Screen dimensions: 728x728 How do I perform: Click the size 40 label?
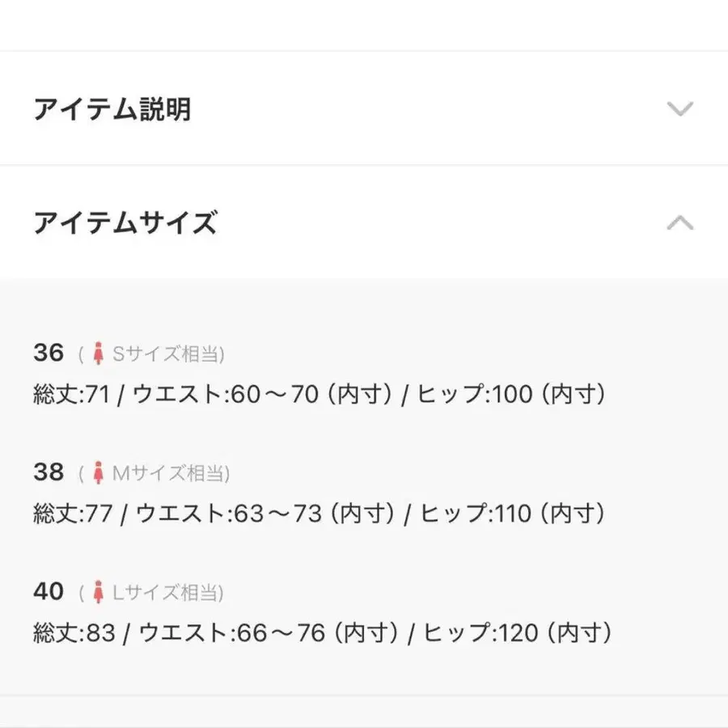coord(49,591)
